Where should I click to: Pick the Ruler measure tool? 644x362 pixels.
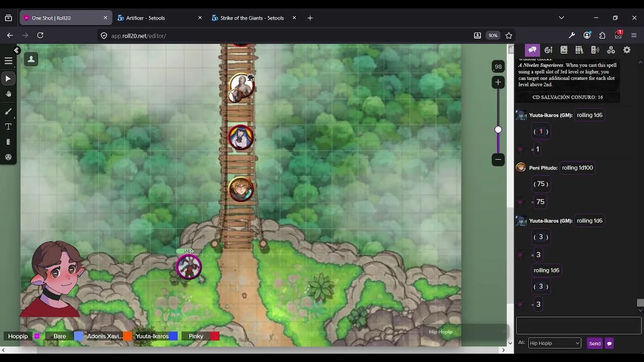click(x=8, y=142)
